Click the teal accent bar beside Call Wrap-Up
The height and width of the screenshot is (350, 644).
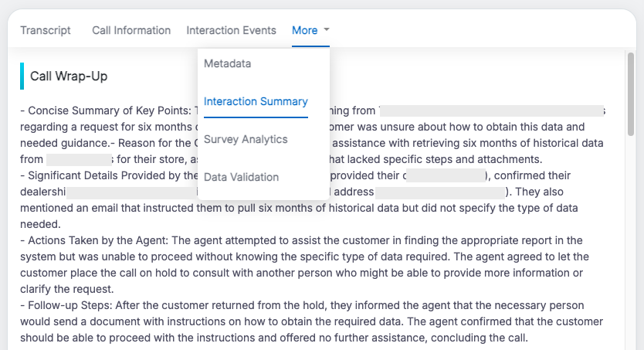pos(22,76)
